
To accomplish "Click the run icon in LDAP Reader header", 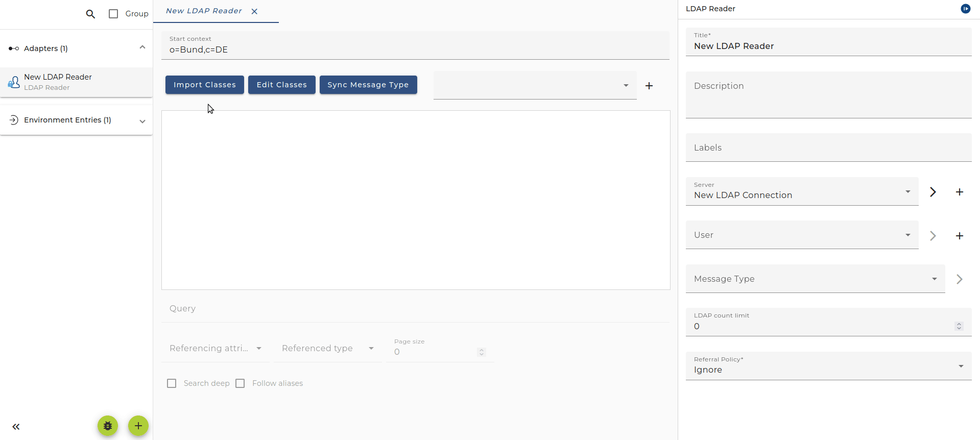I will [x=965, y=9].
